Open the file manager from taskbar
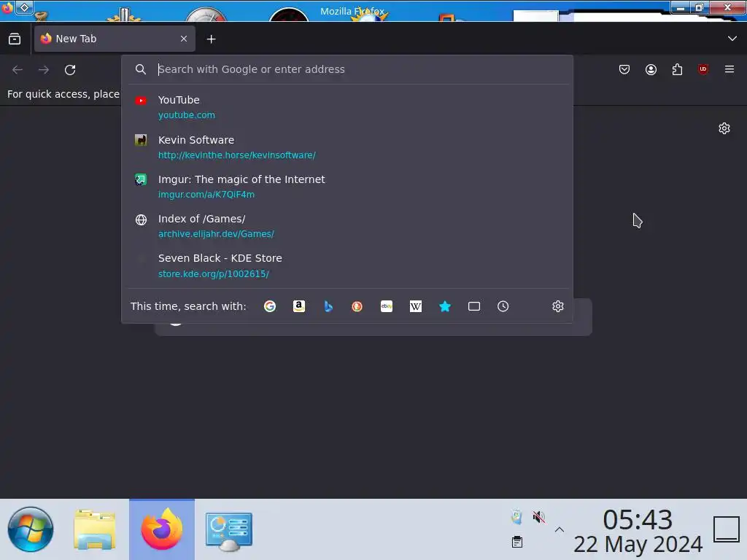Image resolution: width=747 pixels, height=560 pixels. tap(95, 529)
